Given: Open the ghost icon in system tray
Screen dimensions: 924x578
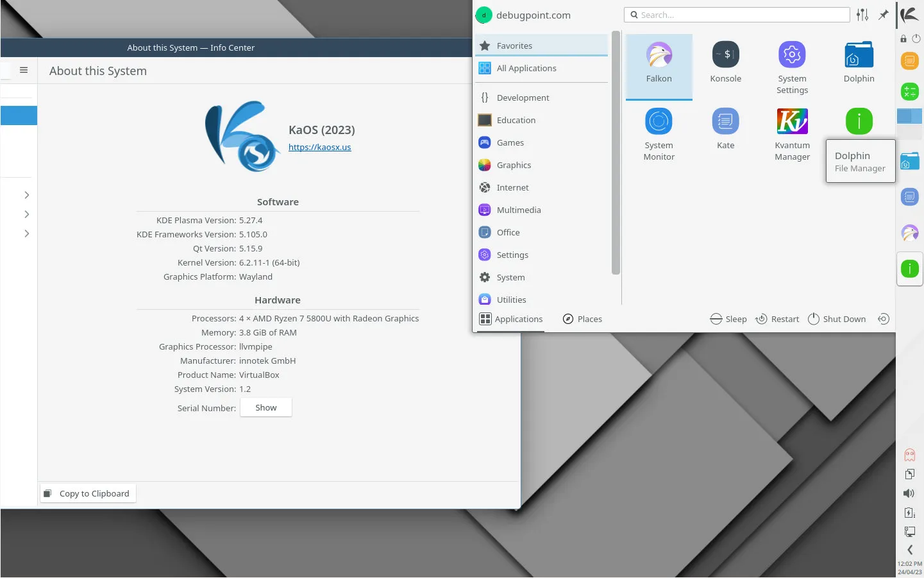Looking at the screenshot, I should coord(909,455).
